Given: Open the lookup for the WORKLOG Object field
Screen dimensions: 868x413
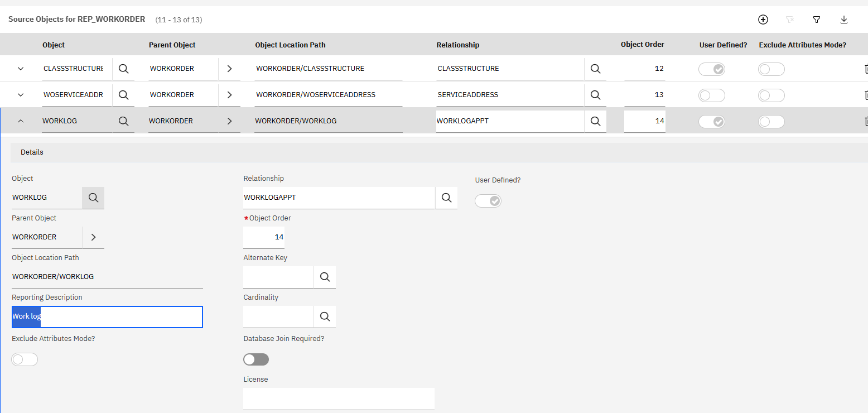Looking at the screenshot, I should [x=93, y=198].
